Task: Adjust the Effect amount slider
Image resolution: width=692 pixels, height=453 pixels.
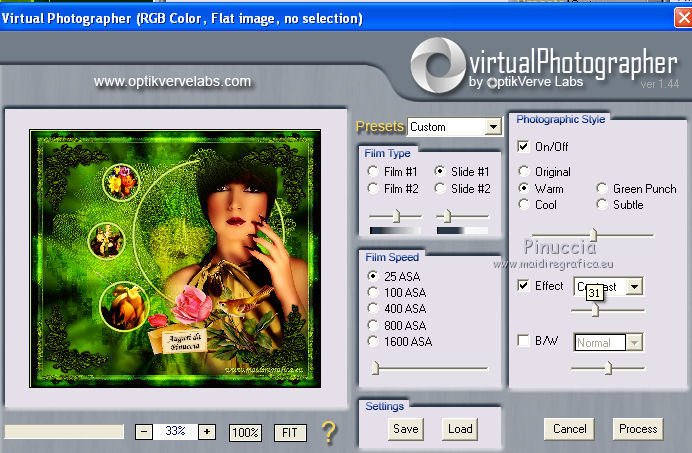Action: point(595,310)
